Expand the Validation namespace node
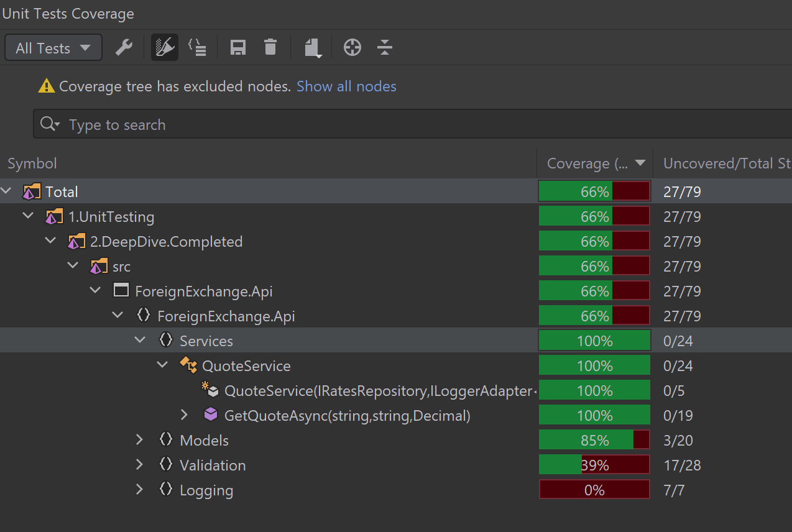The height and width of the screenshot is (532, 792). point(140,465)
